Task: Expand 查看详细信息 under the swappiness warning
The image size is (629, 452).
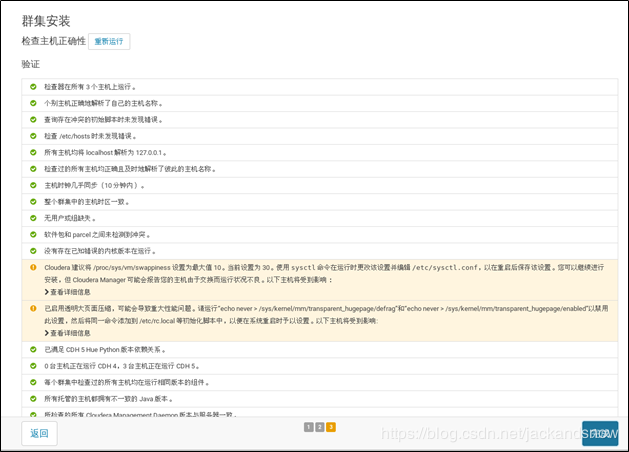Action: (67, 292)
